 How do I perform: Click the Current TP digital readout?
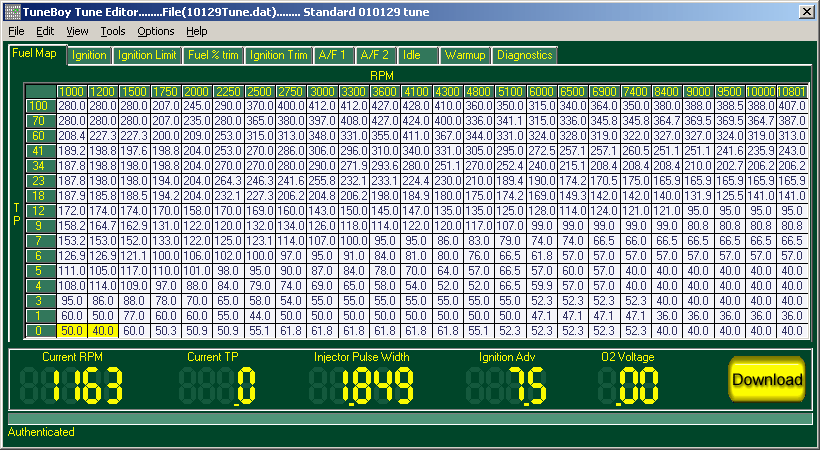[x=218, y=386]
